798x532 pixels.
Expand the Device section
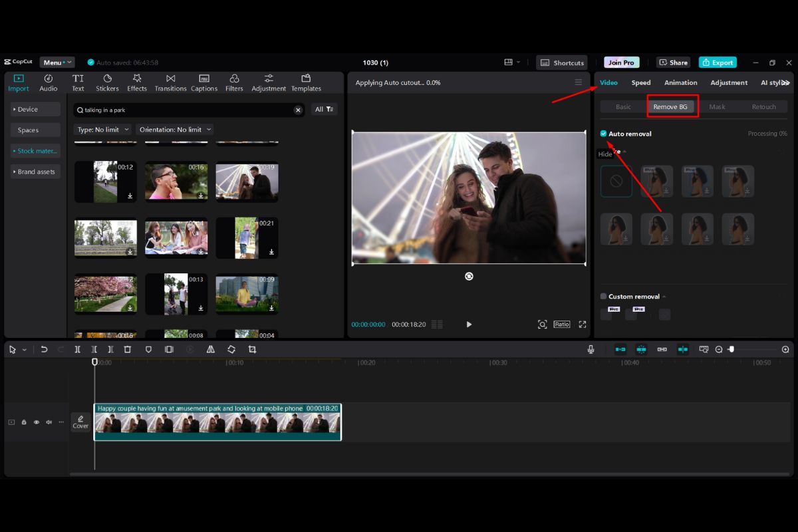tap(35, 109)
